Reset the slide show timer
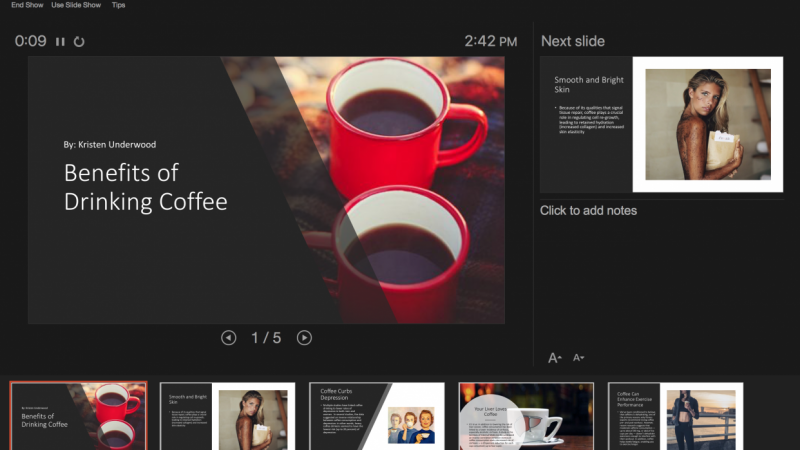Screen dimensions: 800x450 (79, 42)
